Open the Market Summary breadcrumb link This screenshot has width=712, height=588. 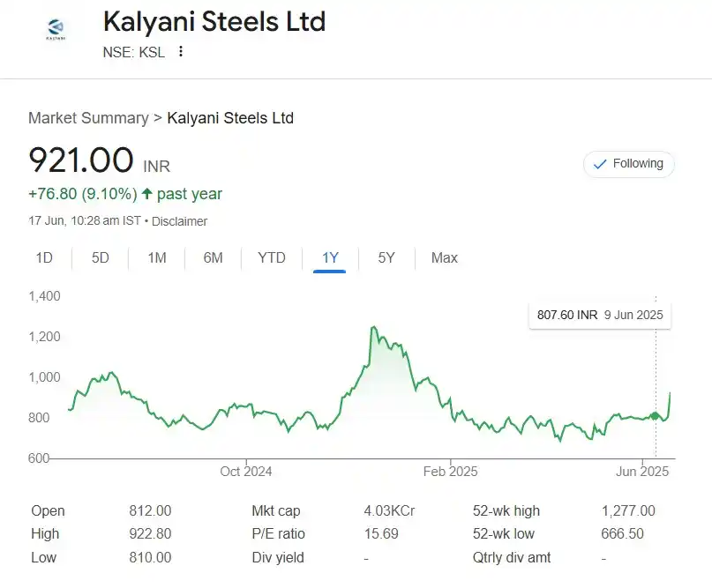[x=88, y=118]
